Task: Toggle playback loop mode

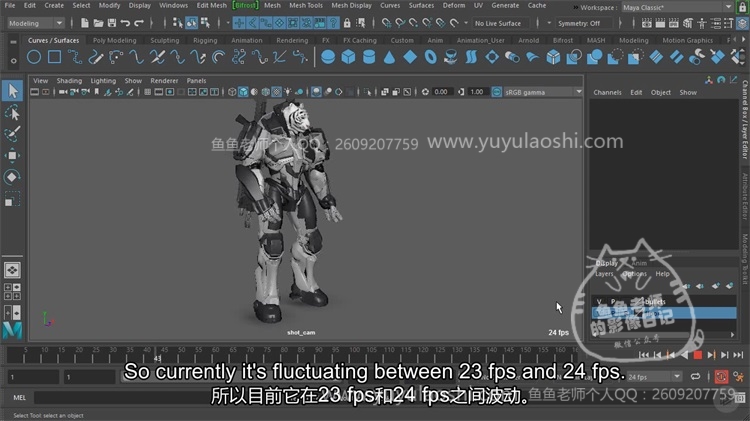Action: (x=695, y=377)
